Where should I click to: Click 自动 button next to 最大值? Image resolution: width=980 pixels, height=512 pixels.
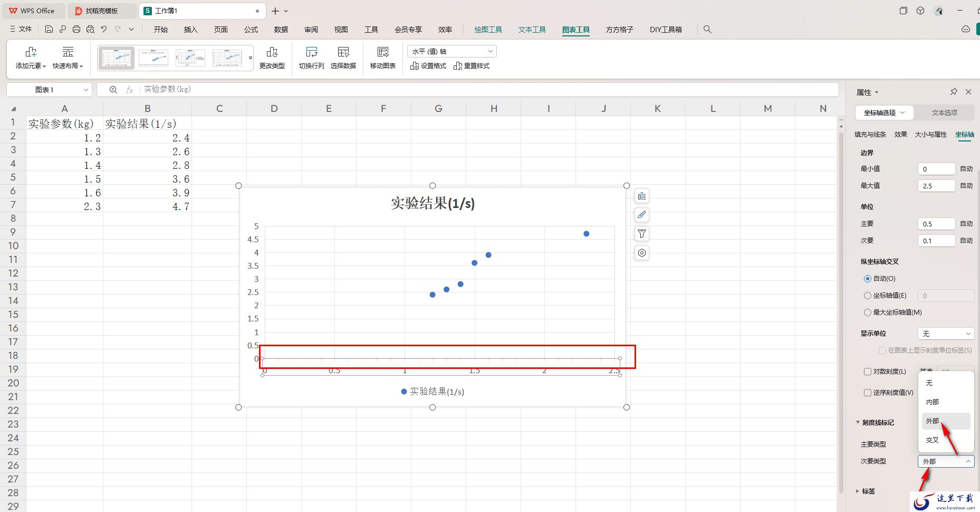(966, 186)
